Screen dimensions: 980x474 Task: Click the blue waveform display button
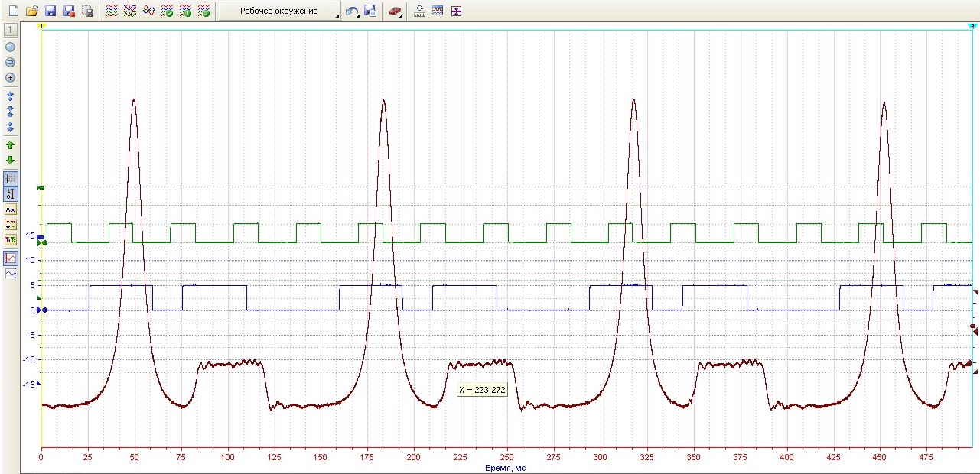tap(11, 273)
